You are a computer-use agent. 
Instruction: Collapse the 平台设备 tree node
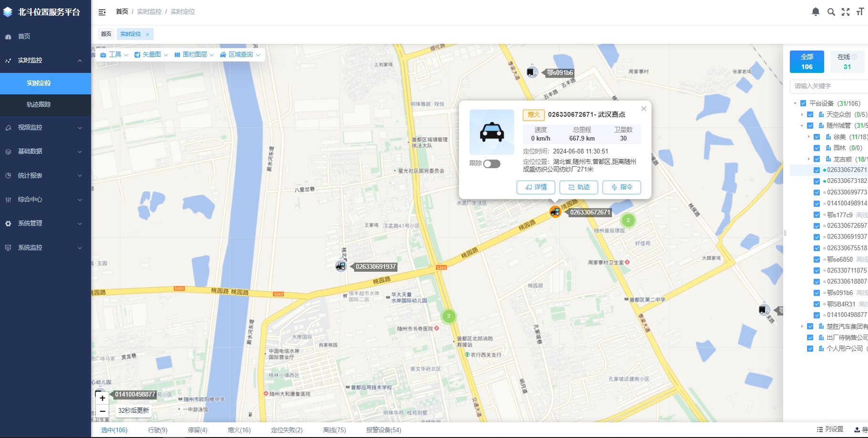tap(795, 103)
